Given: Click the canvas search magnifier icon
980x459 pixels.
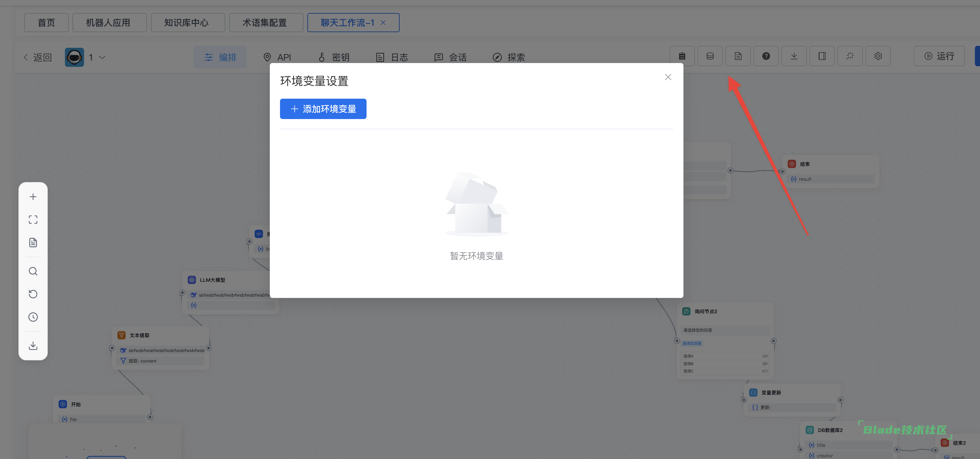Looking at the screenshot, I should coord(33,271).
